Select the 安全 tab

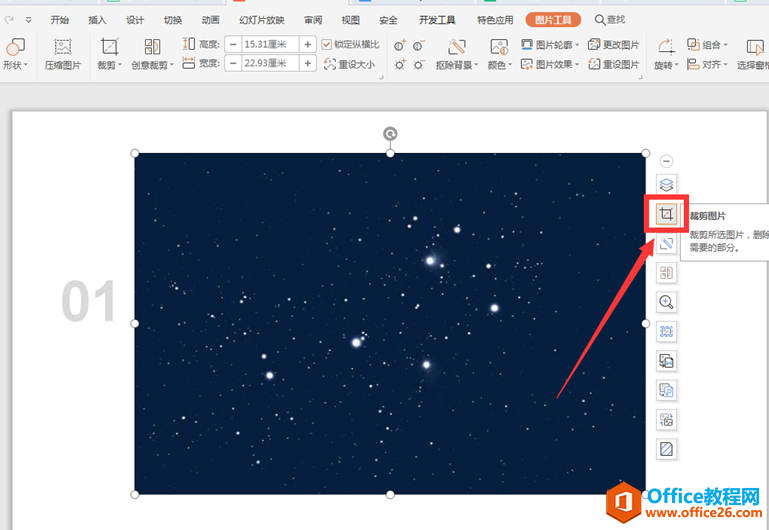coord(388,20)
